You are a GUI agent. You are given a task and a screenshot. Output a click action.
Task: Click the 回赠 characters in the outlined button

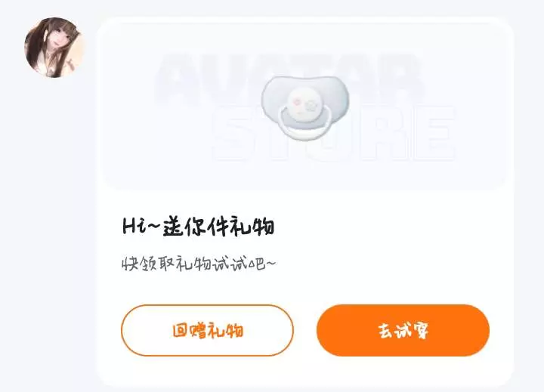(190, 331)
